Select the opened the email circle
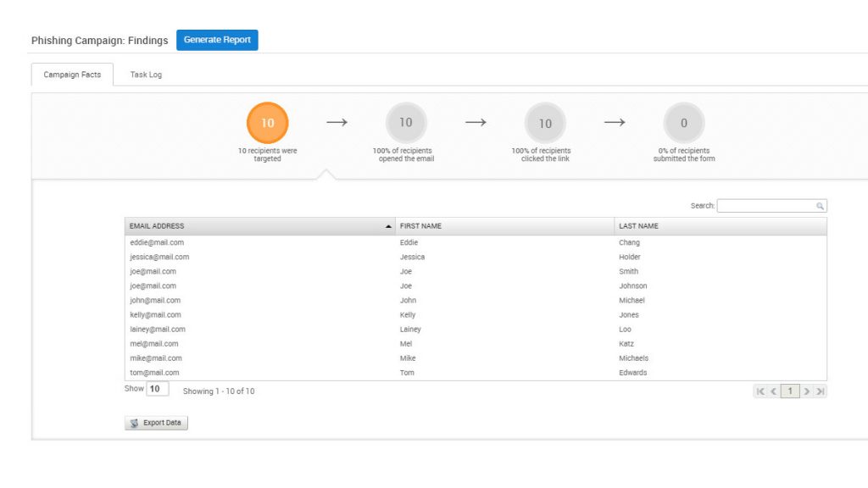868x488 pixels. (406, 123)
